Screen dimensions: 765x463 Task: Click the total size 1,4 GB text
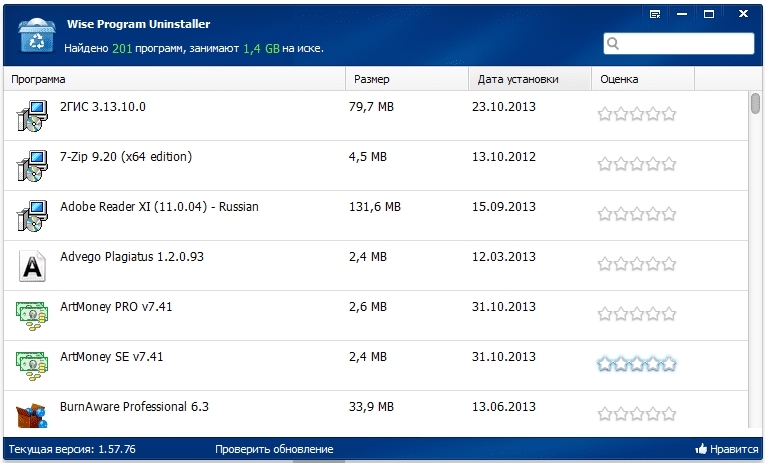262,48
